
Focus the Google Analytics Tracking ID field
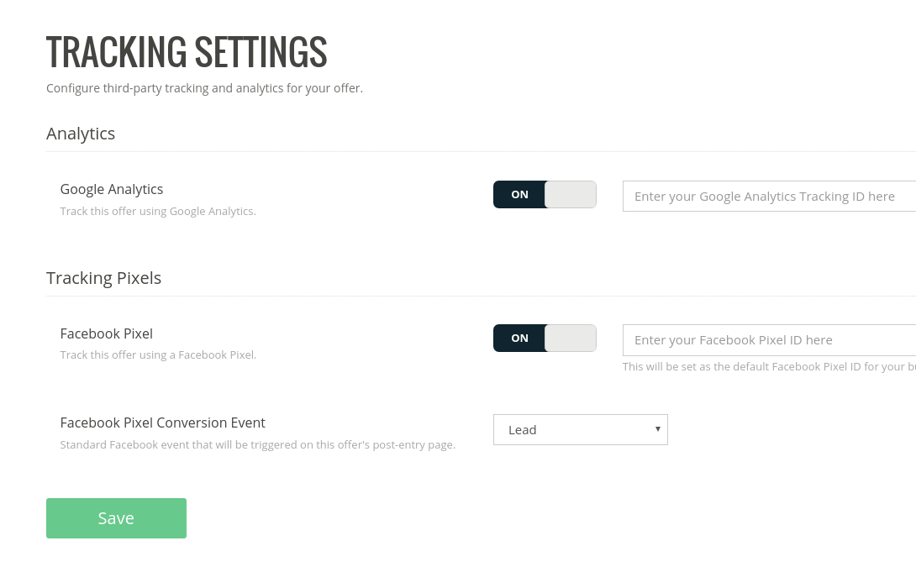(x=769, y=197)
